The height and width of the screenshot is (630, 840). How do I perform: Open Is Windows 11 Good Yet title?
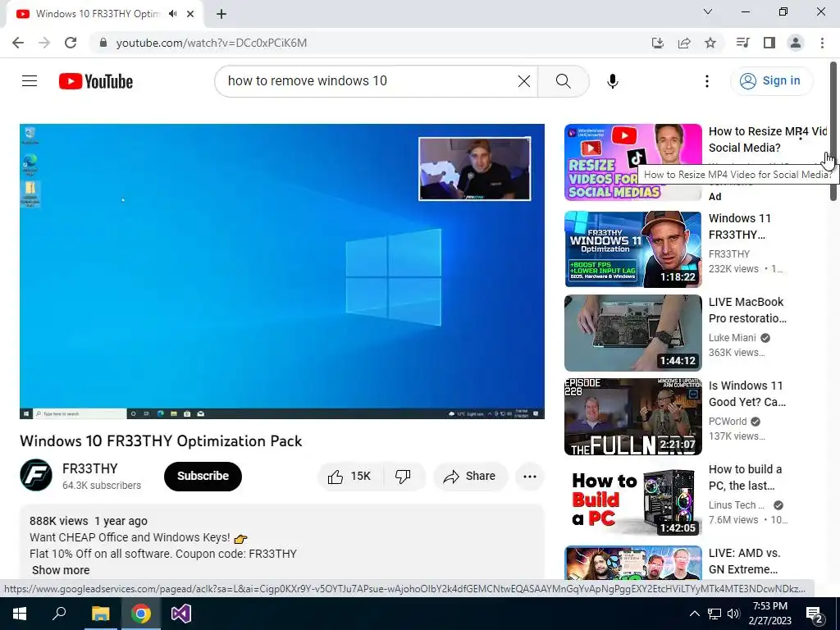pos(747,394)
